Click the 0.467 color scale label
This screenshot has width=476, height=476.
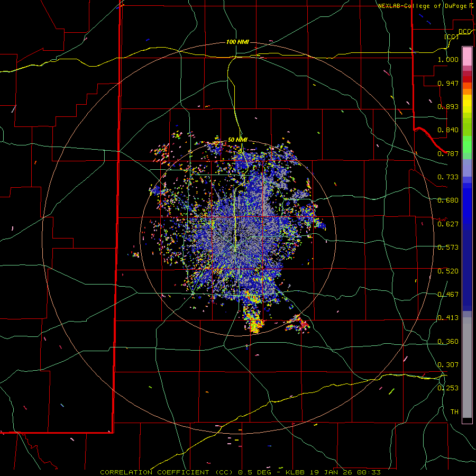pos(448,295)
